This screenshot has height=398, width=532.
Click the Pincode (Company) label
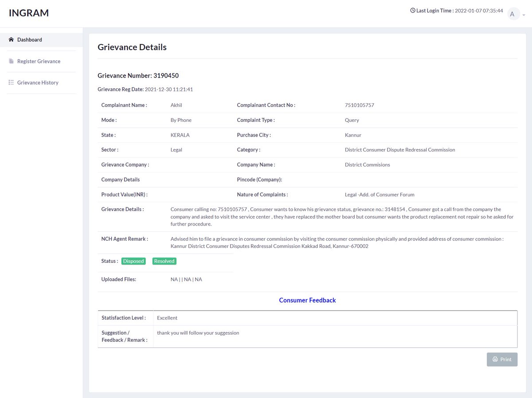259,180
